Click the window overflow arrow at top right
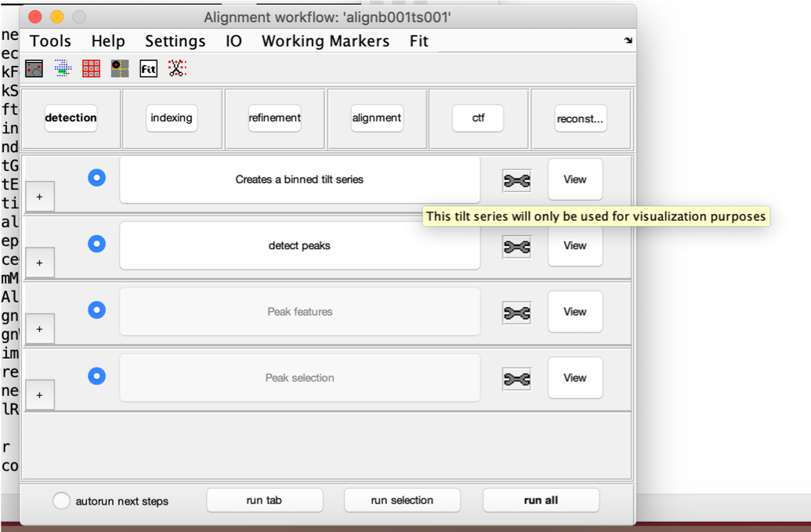Screen dimensions: 811x532 coord(628,41)
